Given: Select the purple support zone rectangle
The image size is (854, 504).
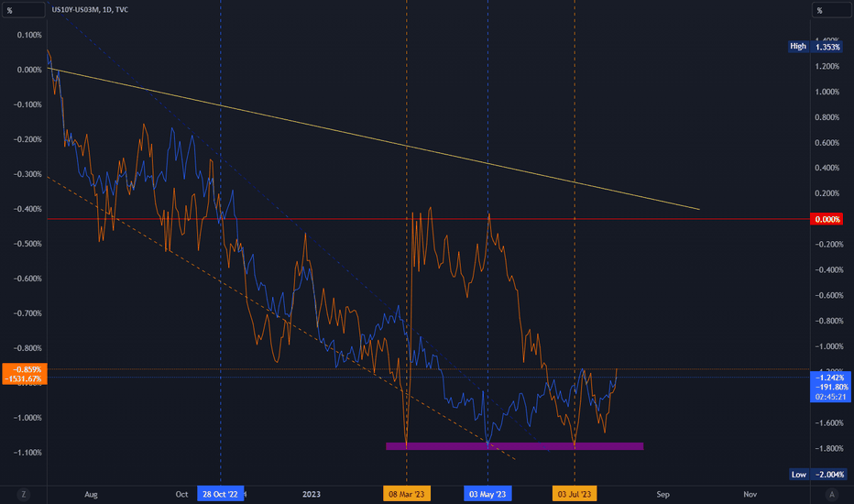Looking at the screenshot, I should click(515, 446).
